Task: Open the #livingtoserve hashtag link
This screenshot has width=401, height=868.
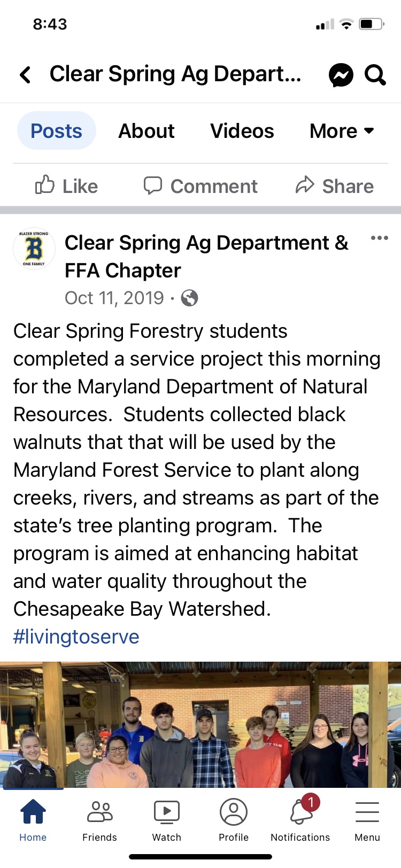Action: tap(76, 637)
